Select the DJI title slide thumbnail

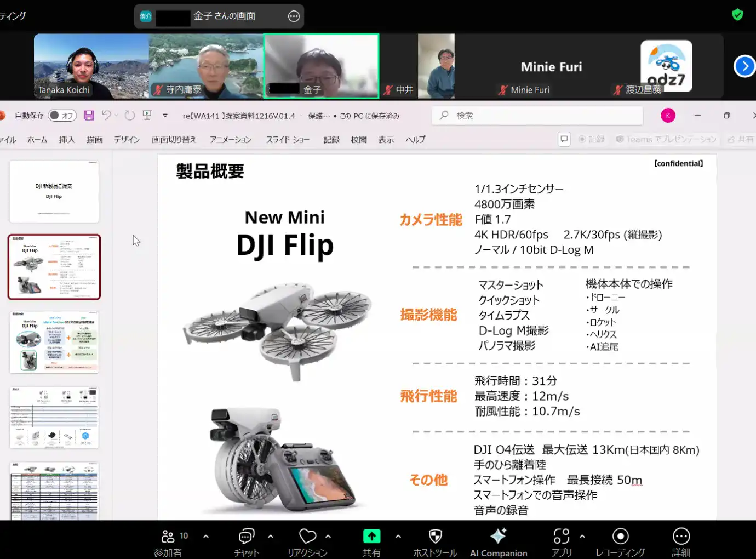coord(54,192)
